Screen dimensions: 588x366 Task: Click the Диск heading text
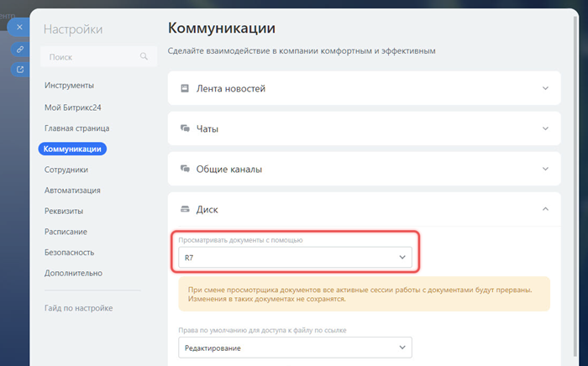tap(207, 209)
